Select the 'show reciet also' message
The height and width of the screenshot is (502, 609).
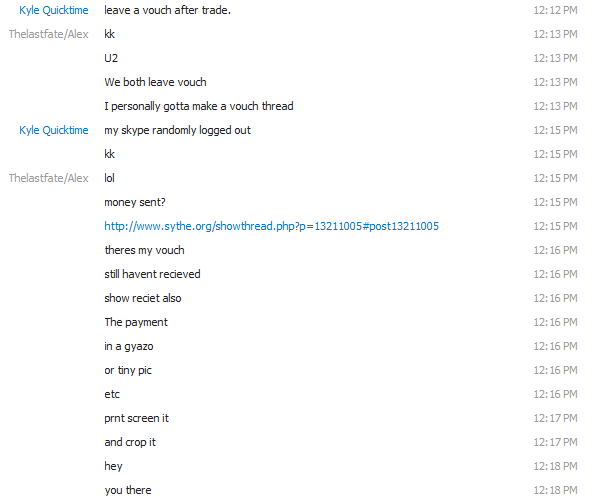(143, 298)
